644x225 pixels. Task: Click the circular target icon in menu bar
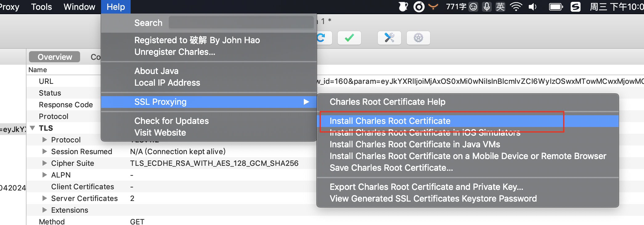(419, 7)
